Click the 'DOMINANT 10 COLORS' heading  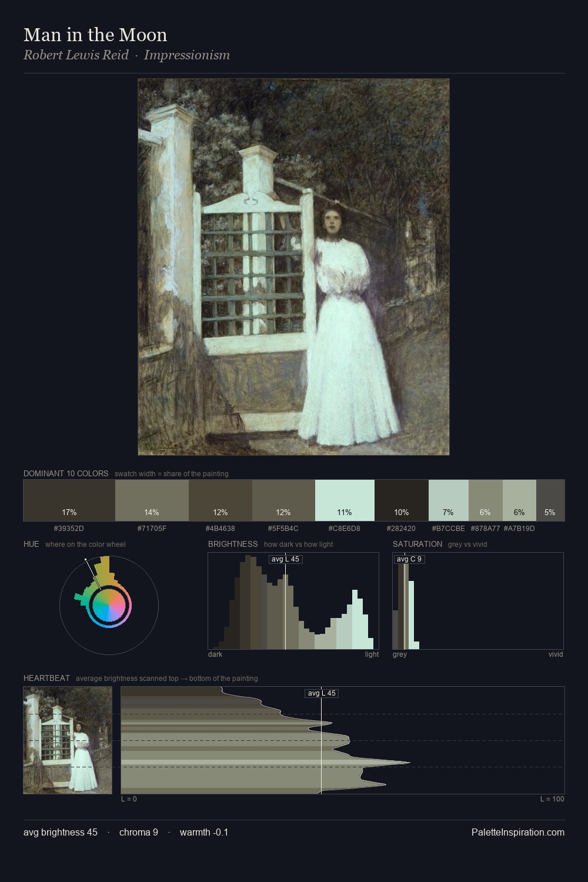tap(66, 473)
